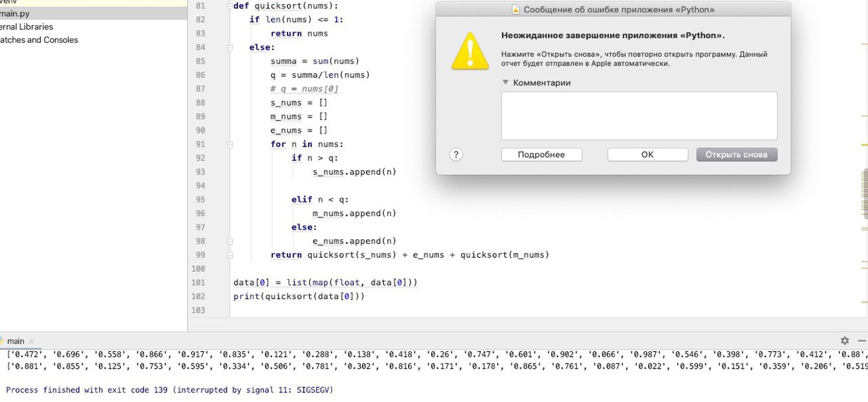
Task: Click line number 87 in the gutter
Action: click(x=200, y=89)
